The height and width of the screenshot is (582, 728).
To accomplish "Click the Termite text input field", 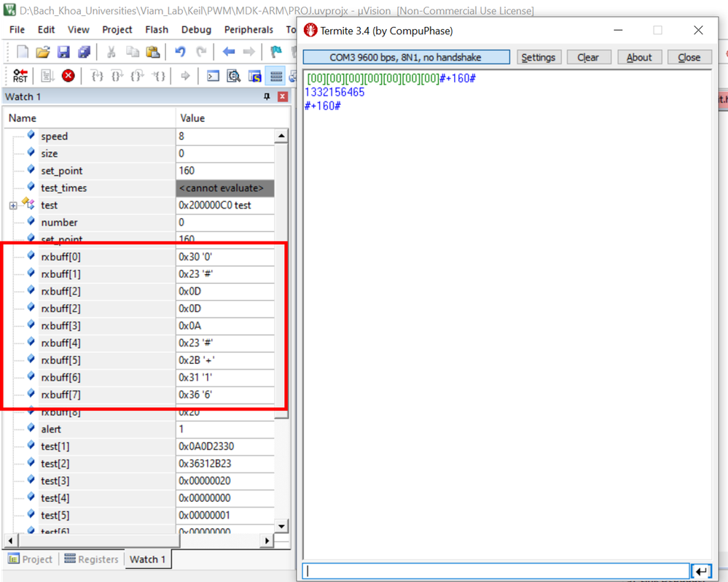I will [x=496, y=571].
